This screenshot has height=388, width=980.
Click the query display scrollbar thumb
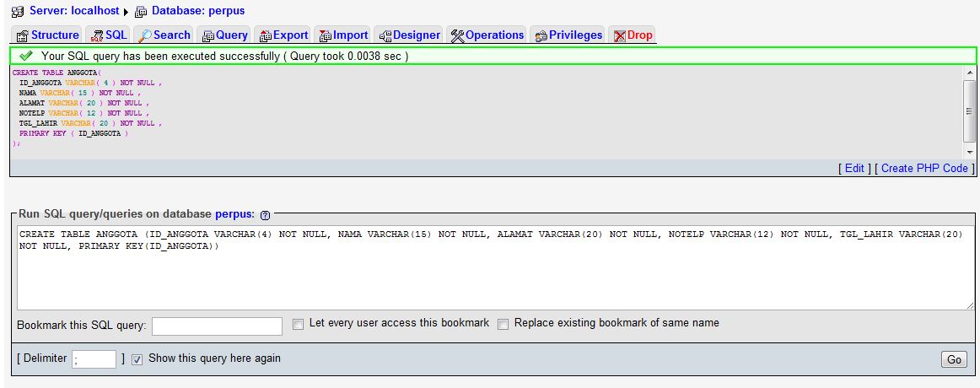click(x=969, y=111)
